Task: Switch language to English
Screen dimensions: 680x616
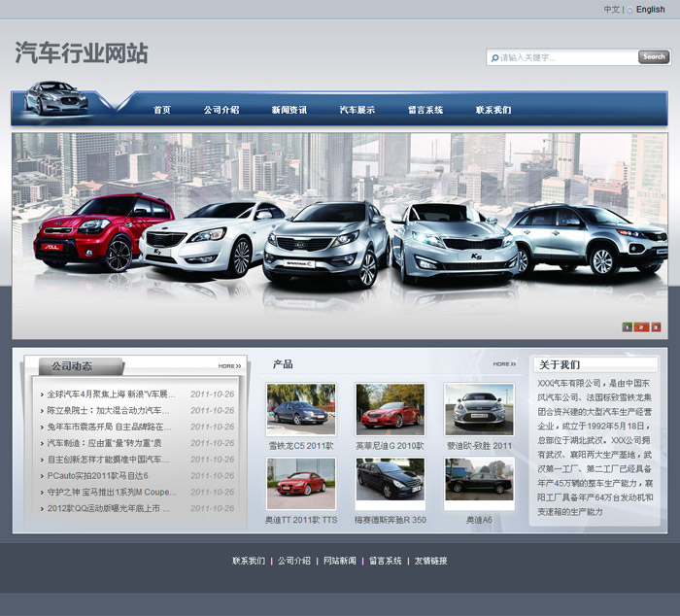Action: pos(650,9)
